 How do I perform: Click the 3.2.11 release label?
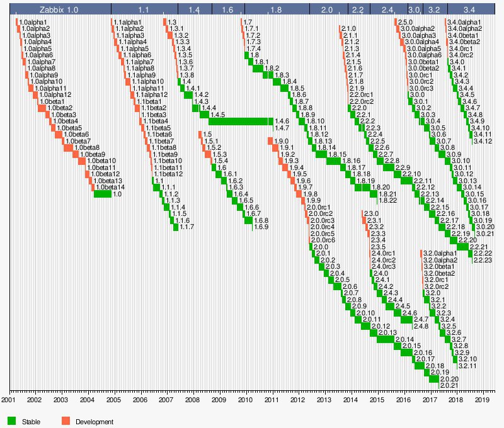coord(467,366)
